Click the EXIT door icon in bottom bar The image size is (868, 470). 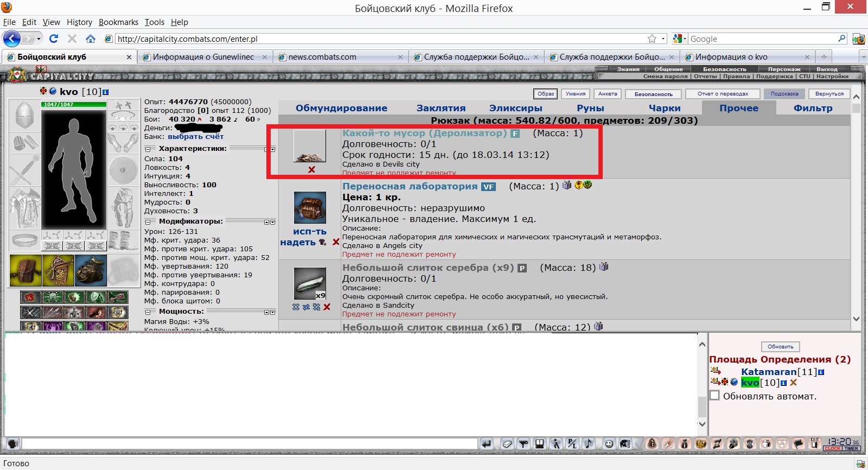click(815, 443)
